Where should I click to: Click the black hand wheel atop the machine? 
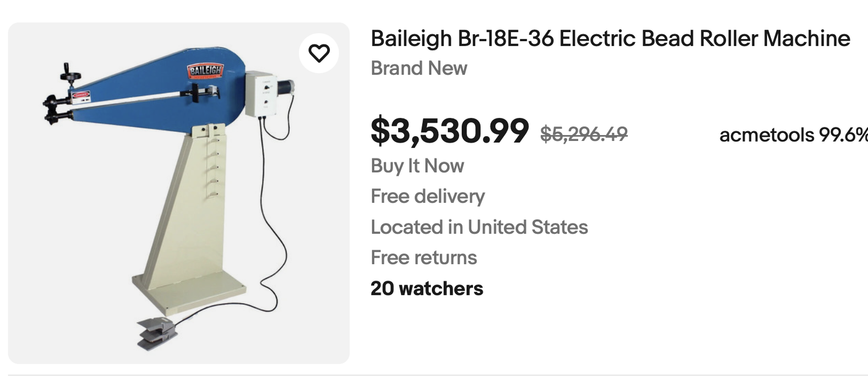71,75
